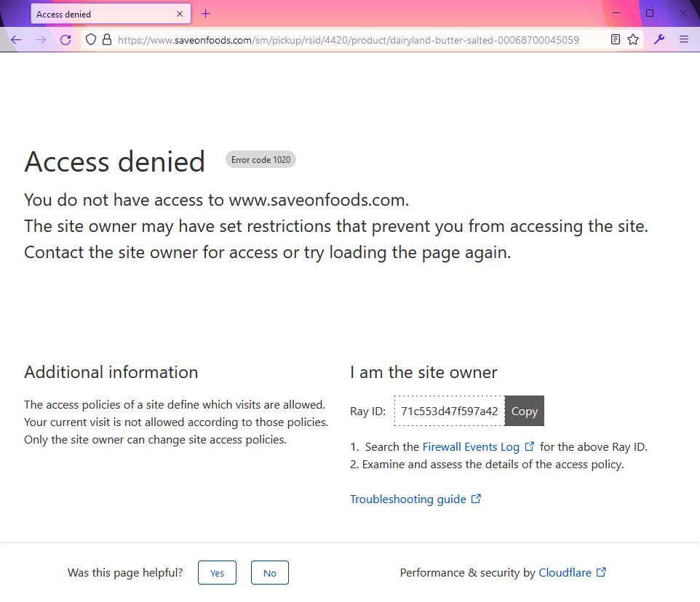Click the Access denied heading
The height and width of the screenshot is (602, 700).
(x=115, y=161)
